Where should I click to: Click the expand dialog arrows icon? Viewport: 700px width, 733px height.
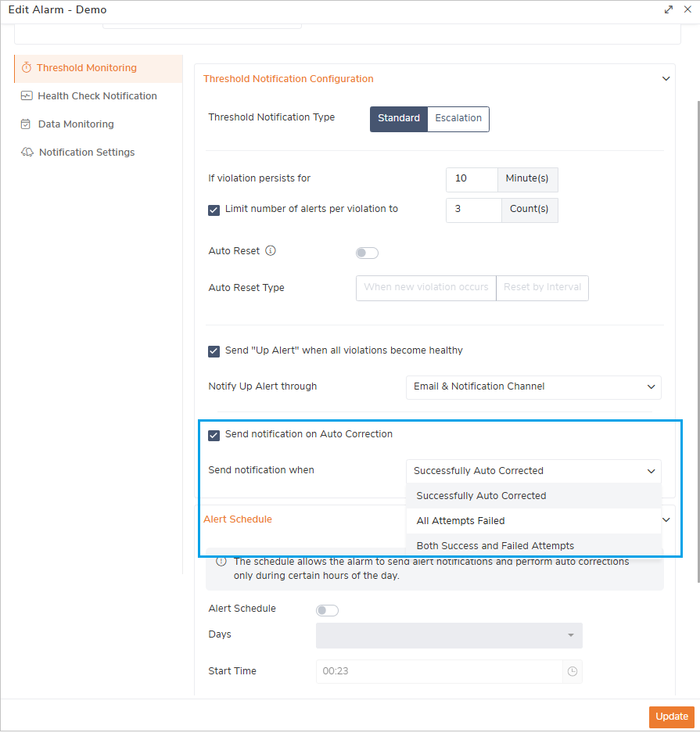click(669, 10)
